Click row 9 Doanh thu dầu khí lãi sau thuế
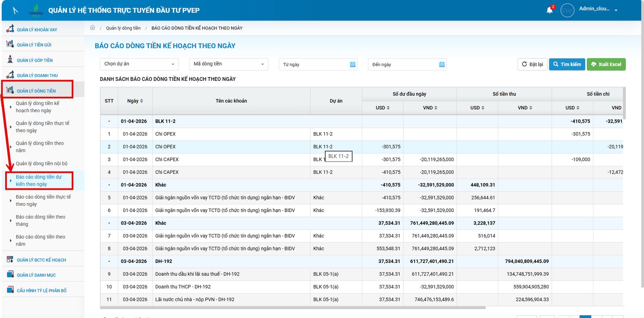Viewport: 644px width, 318px height. click(361, 274)
